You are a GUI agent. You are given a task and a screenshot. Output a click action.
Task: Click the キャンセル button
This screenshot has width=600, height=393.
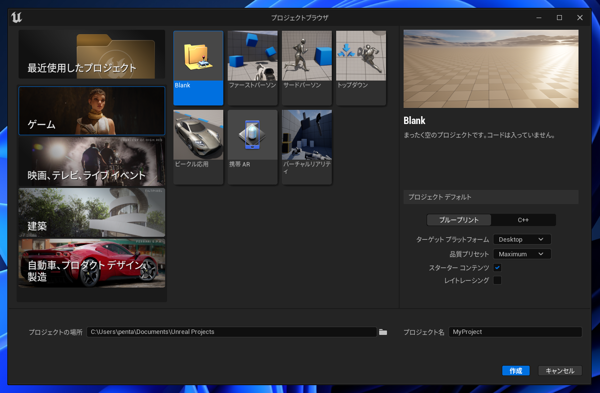(x=560, y=370)
